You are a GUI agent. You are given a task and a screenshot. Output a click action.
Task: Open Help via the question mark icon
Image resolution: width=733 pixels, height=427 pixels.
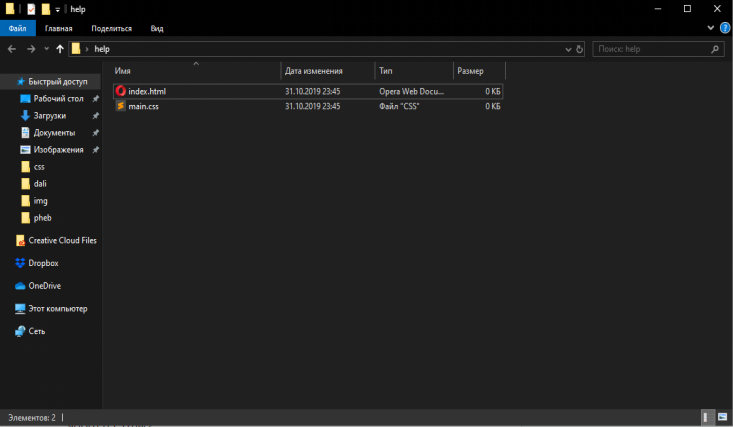725,28
